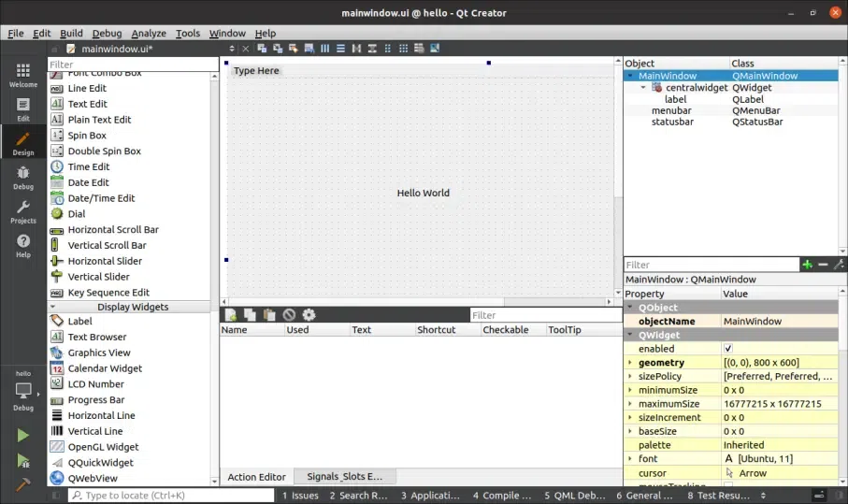Open the Tools menu
This screenshot has width=848, height=504.
(x=188, y=33)
